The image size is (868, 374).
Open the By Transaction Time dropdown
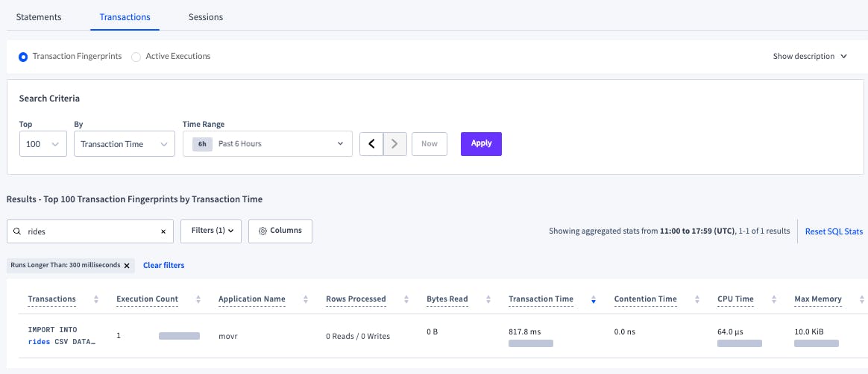[x=124, y=144]
